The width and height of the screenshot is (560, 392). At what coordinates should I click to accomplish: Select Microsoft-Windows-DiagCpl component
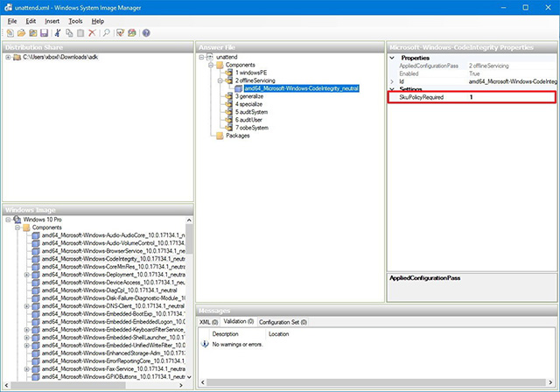pyautogui.click(x=109, y=290)
